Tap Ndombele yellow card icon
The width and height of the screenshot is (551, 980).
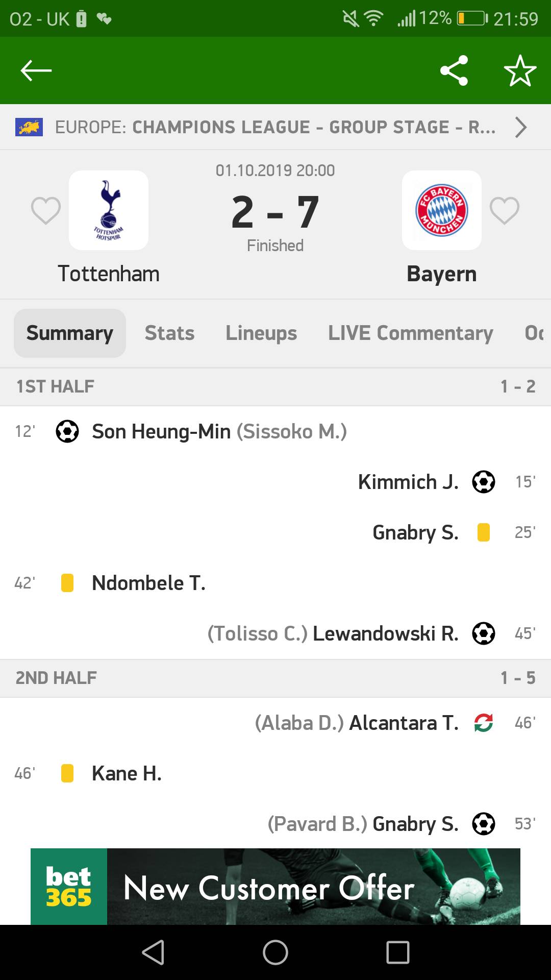pyautogui.click(x=67, y=583)
